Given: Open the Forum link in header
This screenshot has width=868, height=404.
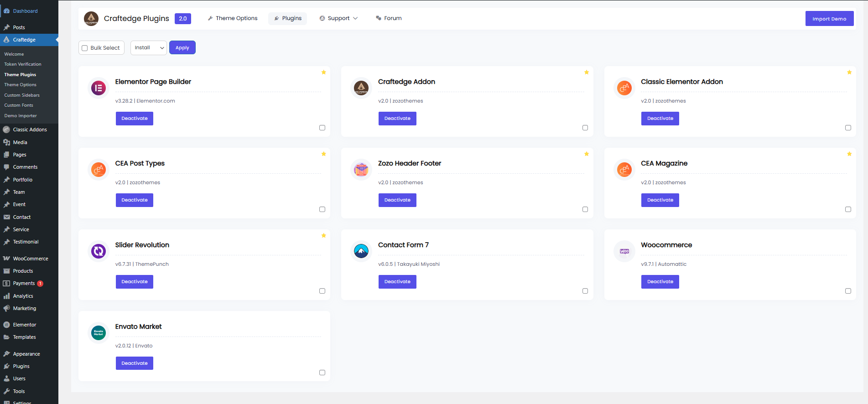Looking at the screenshot, I should click(x=389, y=19).
